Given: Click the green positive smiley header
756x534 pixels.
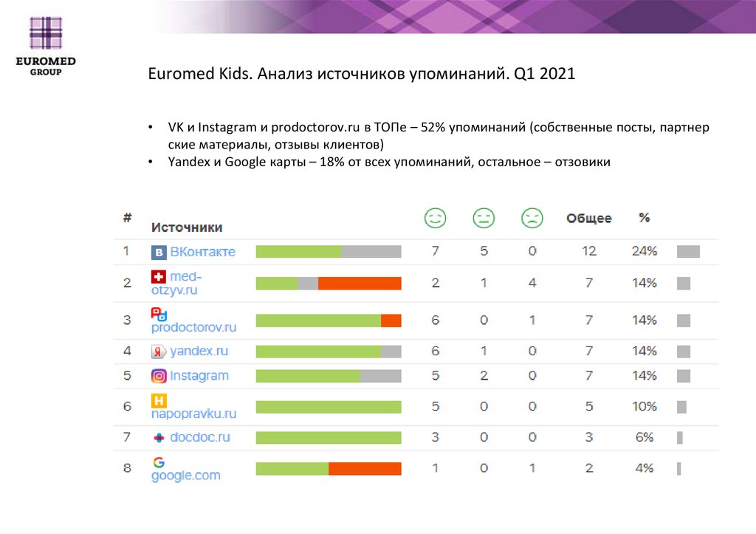Looking at the screenshot, I should coord(435,218).
